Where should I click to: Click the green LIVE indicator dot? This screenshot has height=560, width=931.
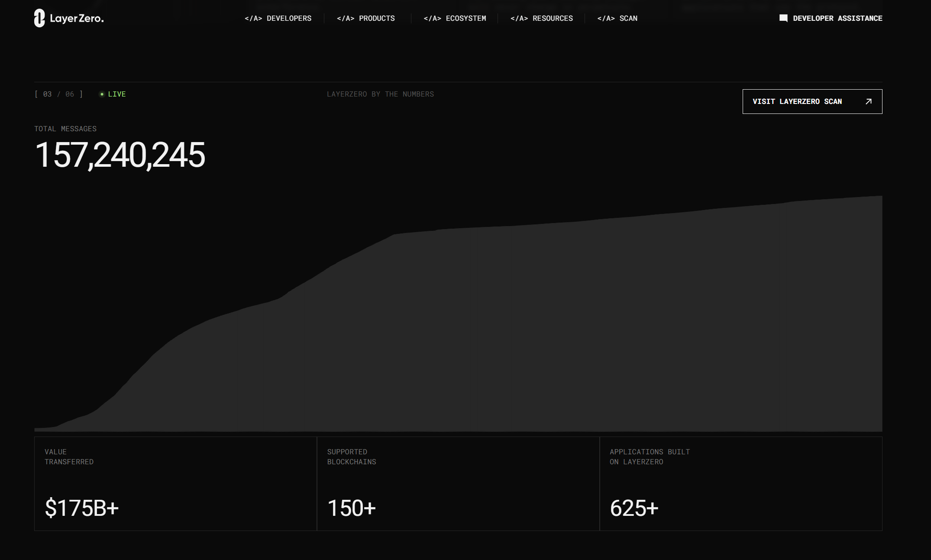[x=102, y=94]
